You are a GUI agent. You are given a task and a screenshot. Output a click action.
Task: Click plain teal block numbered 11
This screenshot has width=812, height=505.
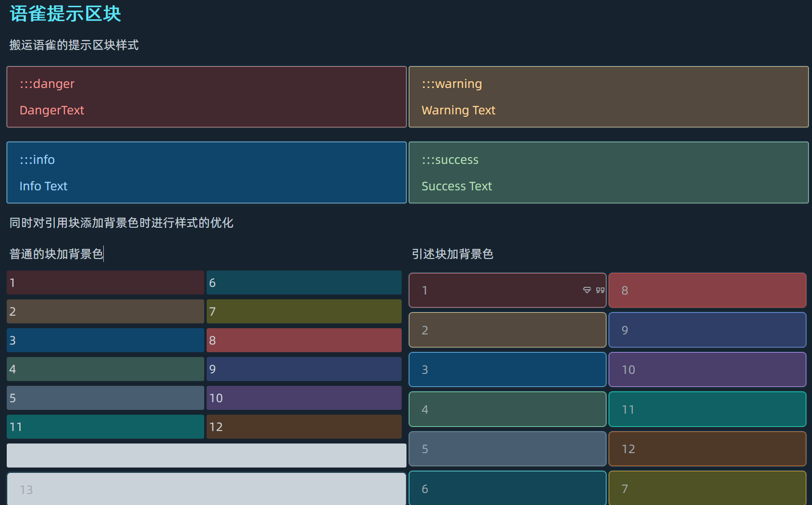105,427
